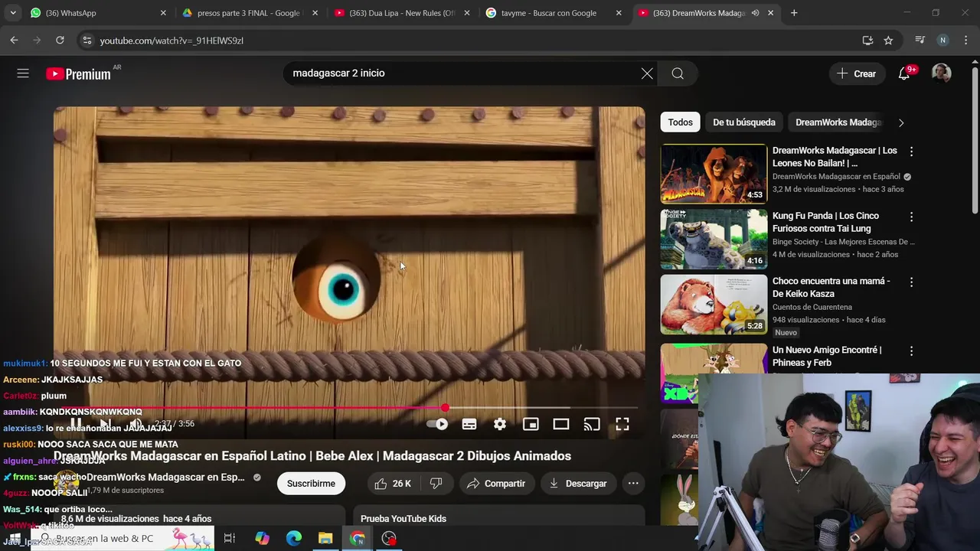
Task: Open File Explorer from taskbar
Action: click(x=325, y=539)
